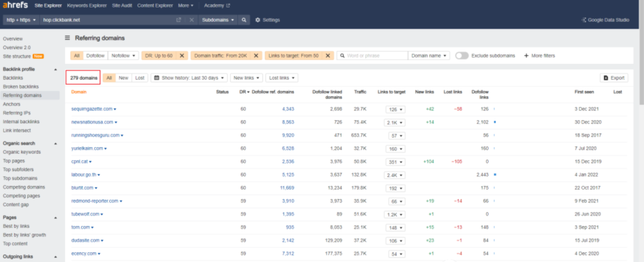Screen dimensions: 644x262
Task: Collapse the Backlink profile section
Action: coord(55,69)
